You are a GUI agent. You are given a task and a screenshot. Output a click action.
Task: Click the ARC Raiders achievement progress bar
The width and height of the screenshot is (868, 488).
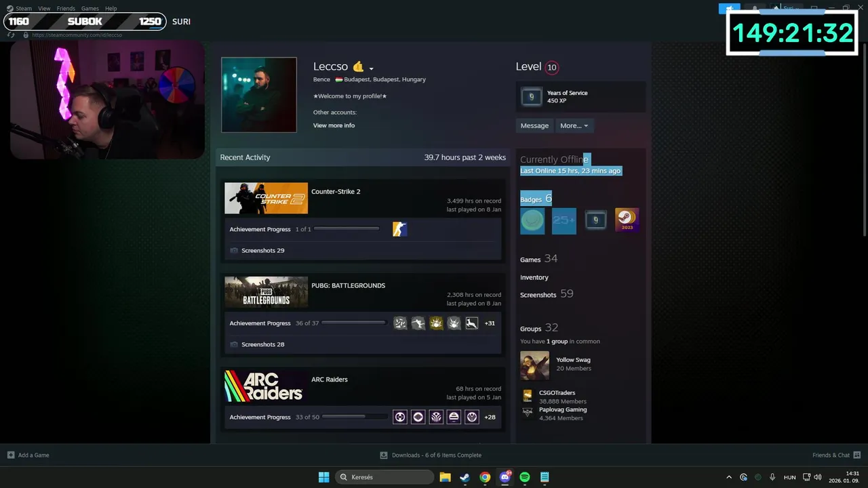click(x=353, y=418)
